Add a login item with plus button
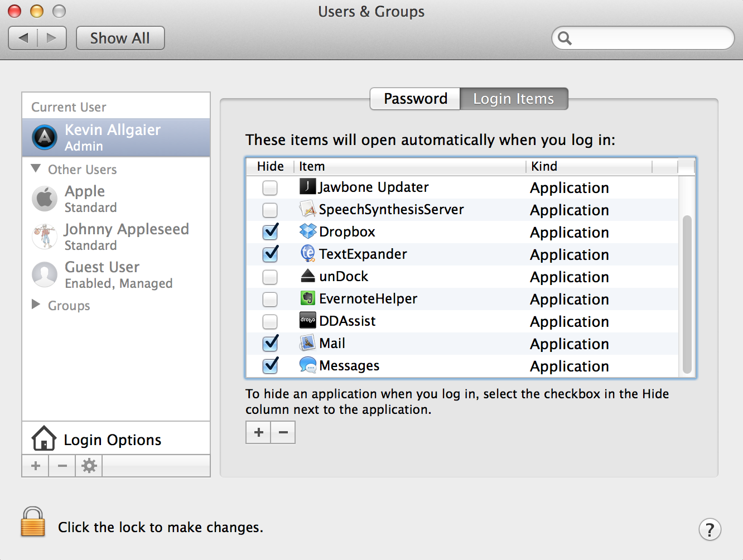743x560 pixels. pos(258,432)
